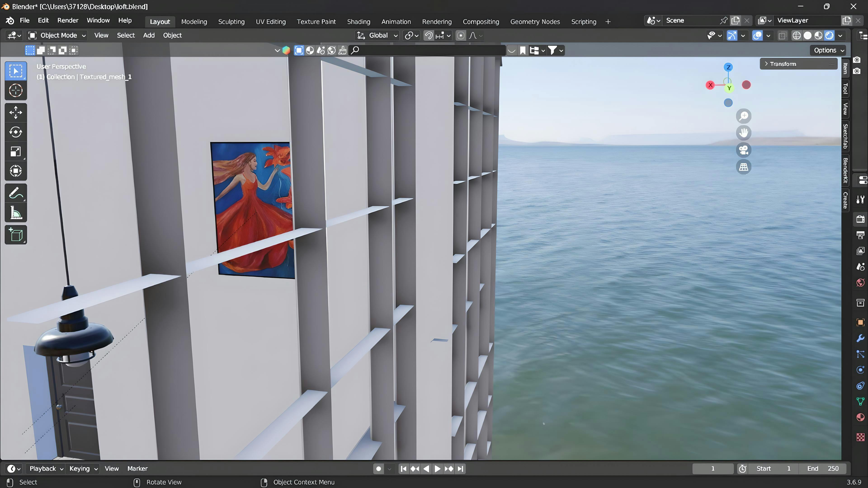This screenshot has width=868, height=488.
Task: Switch to material preview shading
Action: 818,35
